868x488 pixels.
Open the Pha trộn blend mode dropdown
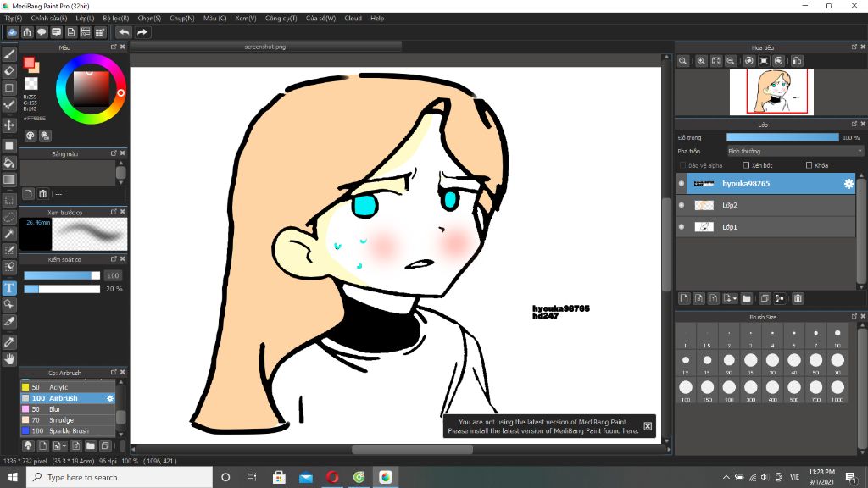click(x=794, y=151)
